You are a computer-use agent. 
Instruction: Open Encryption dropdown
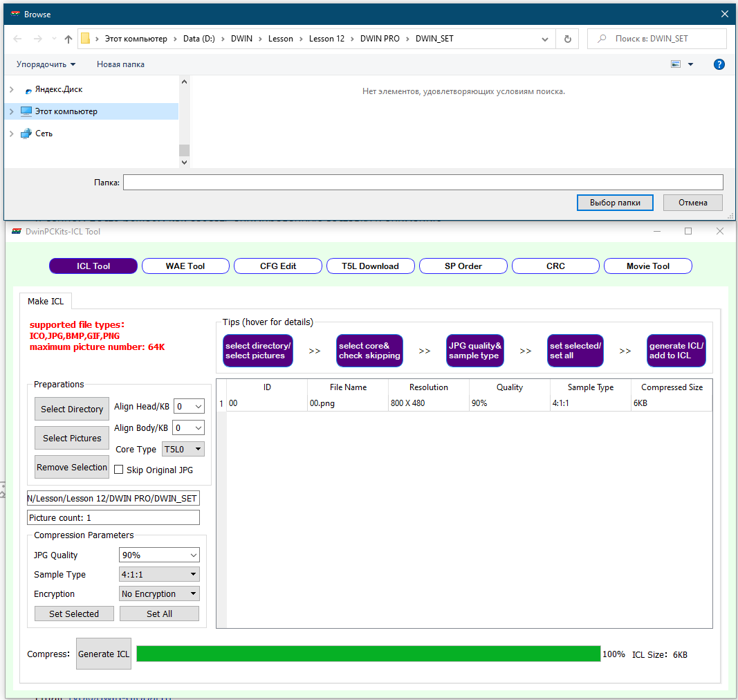159,593
